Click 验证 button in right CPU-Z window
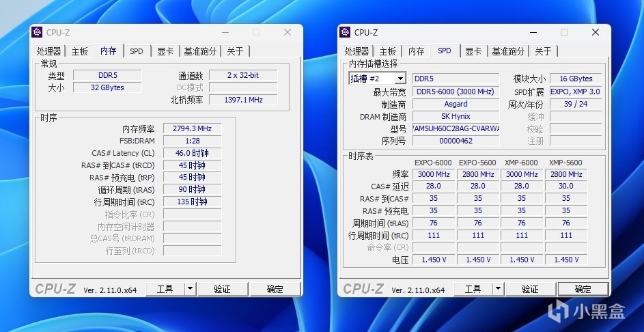This screenshot has width=644, height=332. (x=530, y=289)
